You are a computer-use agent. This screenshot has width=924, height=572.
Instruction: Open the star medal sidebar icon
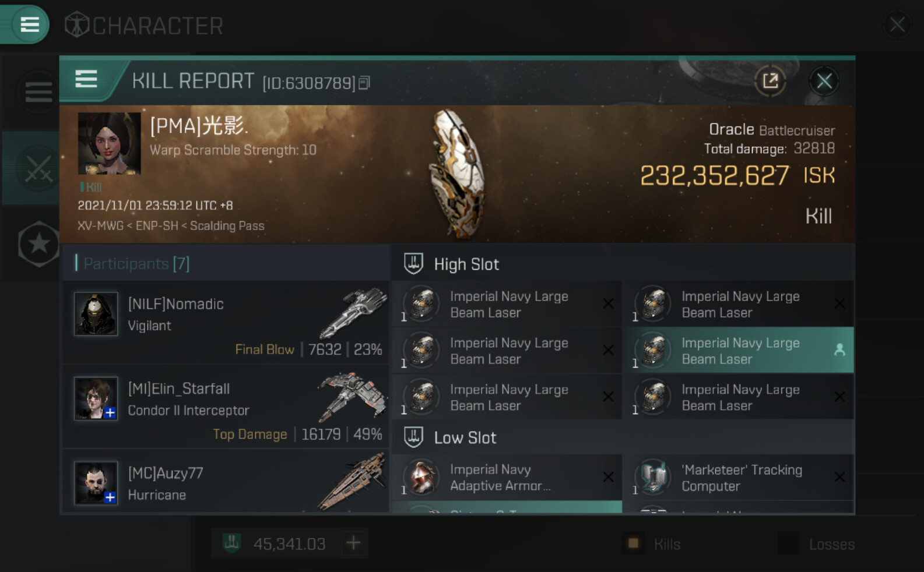pyautogui.click(x=38, y=243)
